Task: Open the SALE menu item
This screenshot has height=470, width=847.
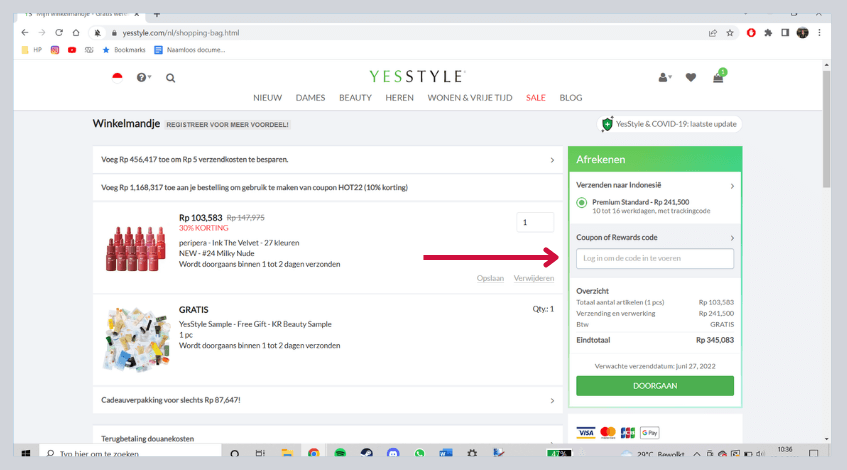Action: coord(536,98)
